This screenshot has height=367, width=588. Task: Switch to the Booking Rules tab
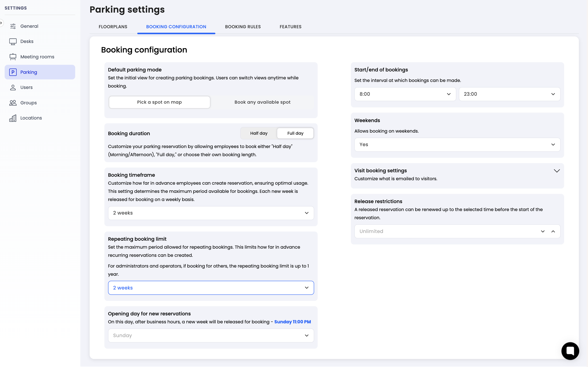click(x=243, y=27)
